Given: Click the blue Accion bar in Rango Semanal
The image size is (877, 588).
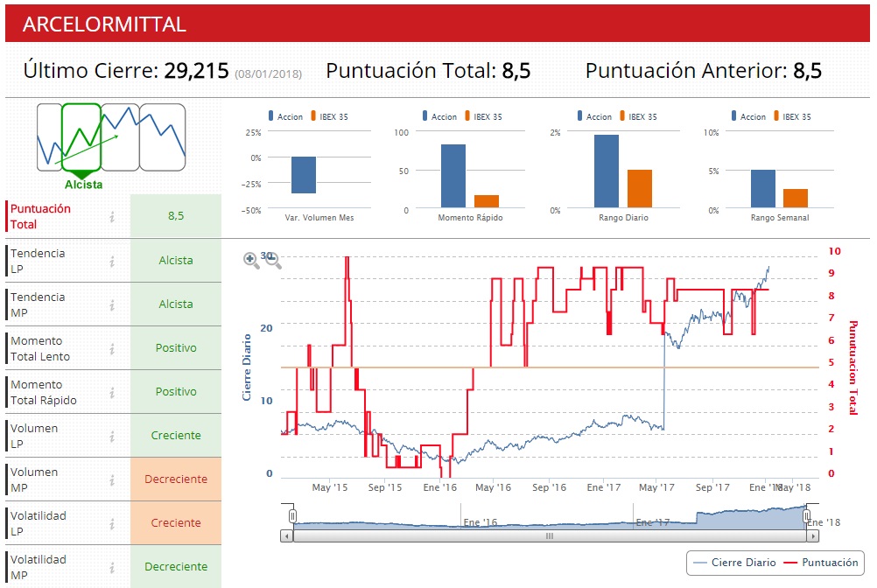Looking at the screenshot, I should [x=763, y=189].
